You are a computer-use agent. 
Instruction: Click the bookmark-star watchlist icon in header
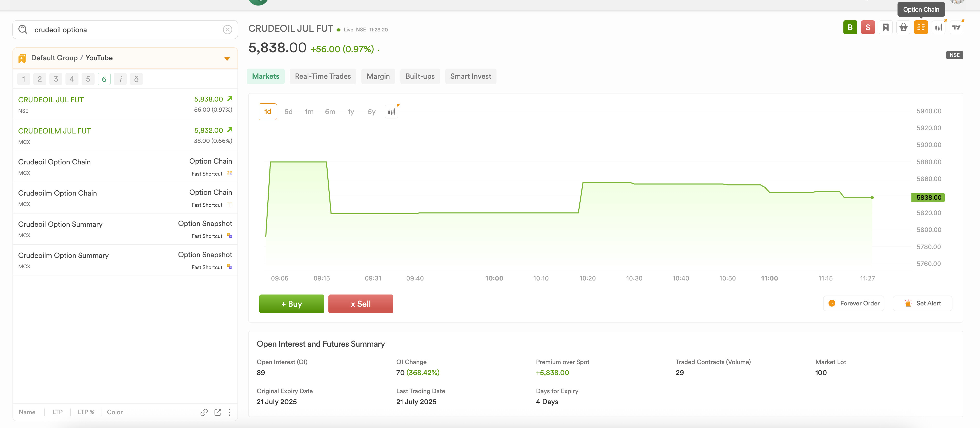pyautogui.click(x=885, y=27)
